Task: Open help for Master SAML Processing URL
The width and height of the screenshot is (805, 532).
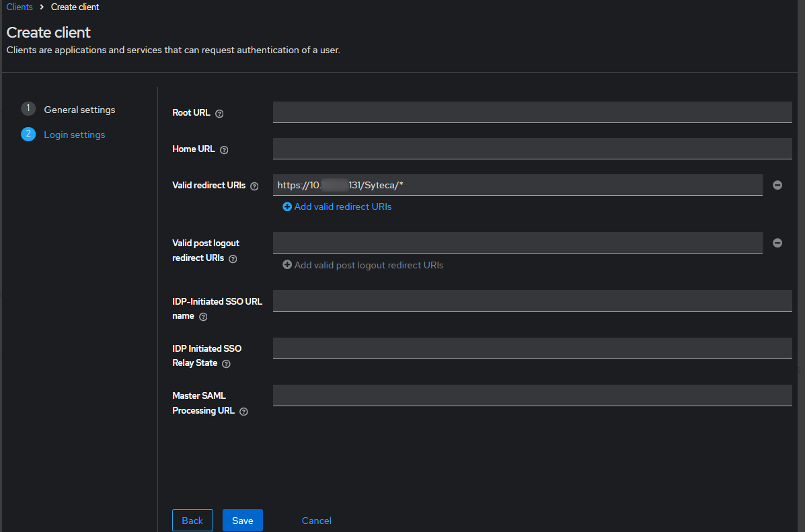Action: tap(243, 412)
